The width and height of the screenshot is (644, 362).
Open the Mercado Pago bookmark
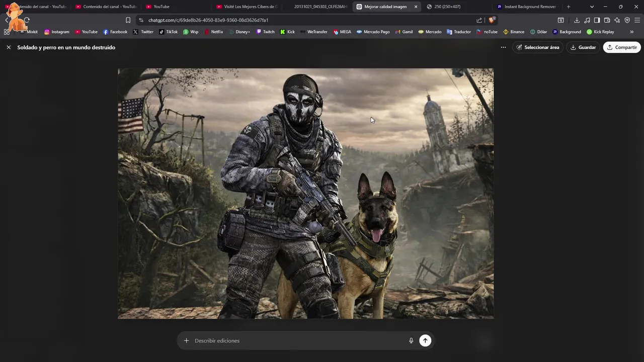(x=373, y=32)
